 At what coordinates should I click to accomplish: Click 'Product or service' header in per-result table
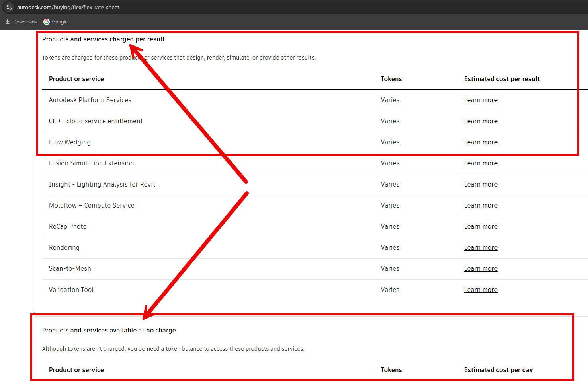[x=76, y=79]
